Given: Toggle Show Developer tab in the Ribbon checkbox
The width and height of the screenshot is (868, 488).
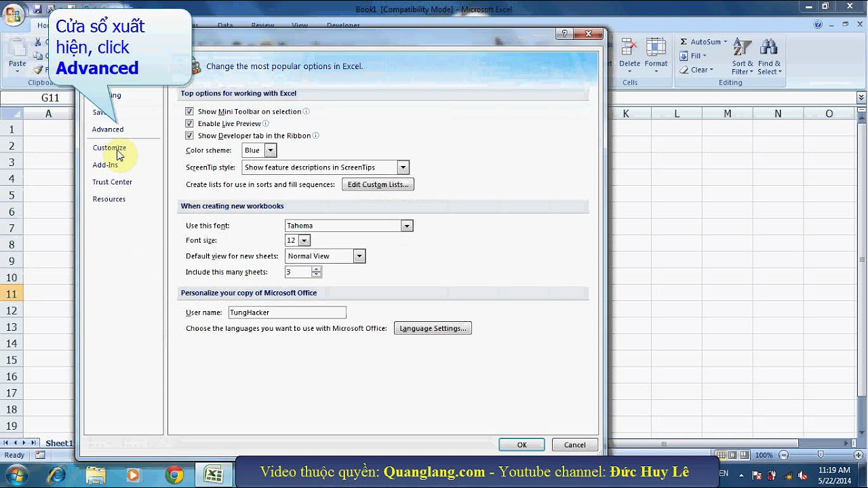Looking at the screenshot, I should coord(189,136).
